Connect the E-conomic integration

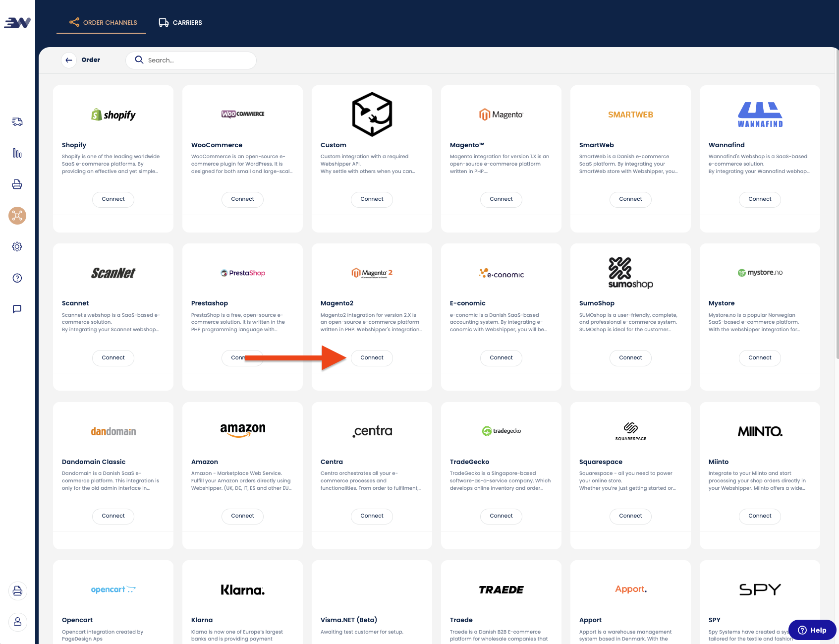click(x=501, y=358)
